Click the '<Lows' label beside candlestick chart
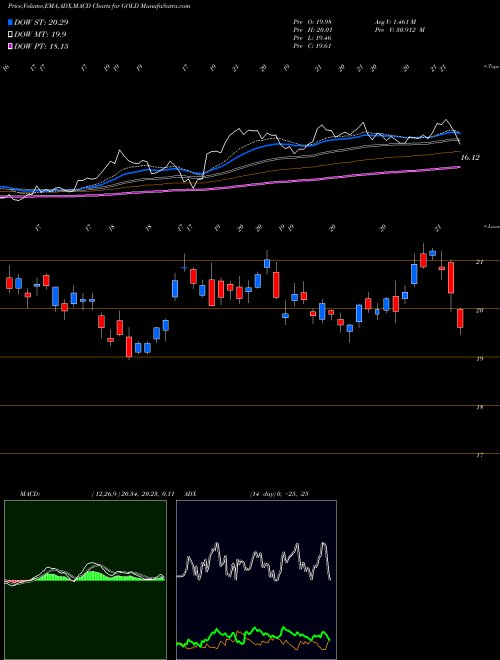Viewport: 500px width, 660px height. tap(491, 227)
